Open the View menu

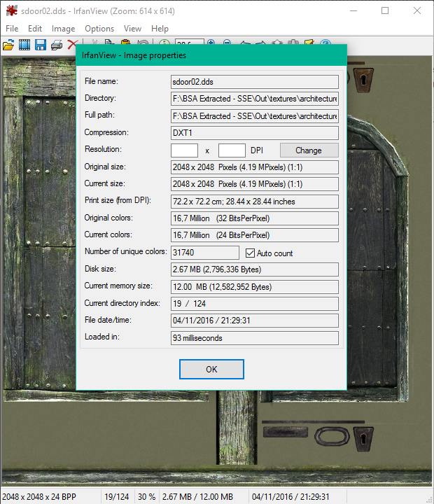coord(132,29)
